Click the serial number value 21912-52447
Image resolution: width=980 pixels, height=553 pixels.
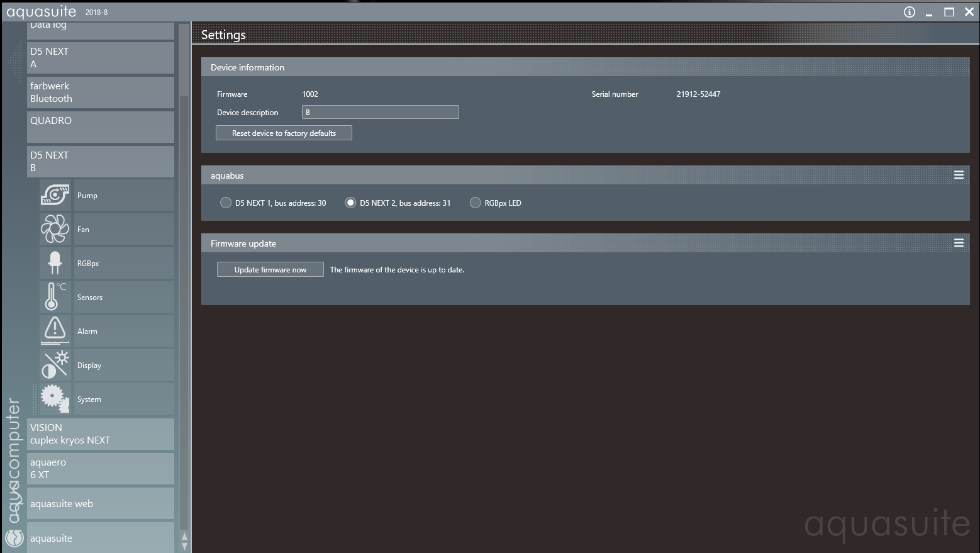pyautogui.click(x=698, y=94)
